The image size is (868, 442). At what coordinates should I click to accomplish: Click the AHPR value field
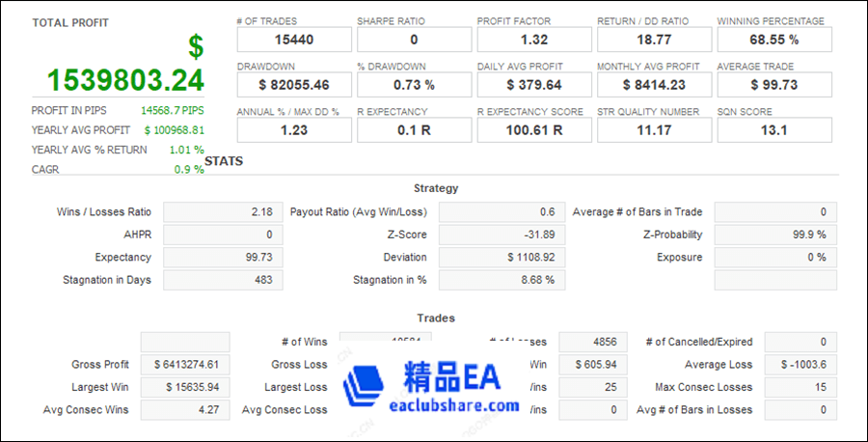pos(223,235)
